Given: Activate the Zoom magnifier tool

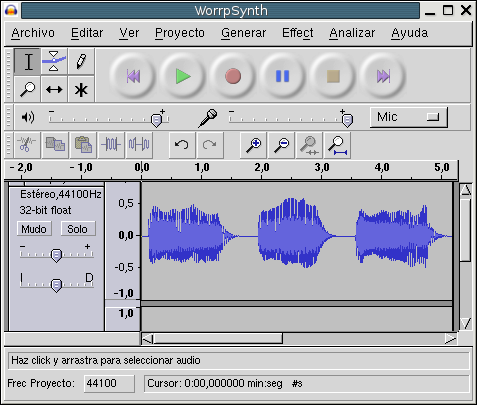Looking at the screenshot, I should (27, 89).
